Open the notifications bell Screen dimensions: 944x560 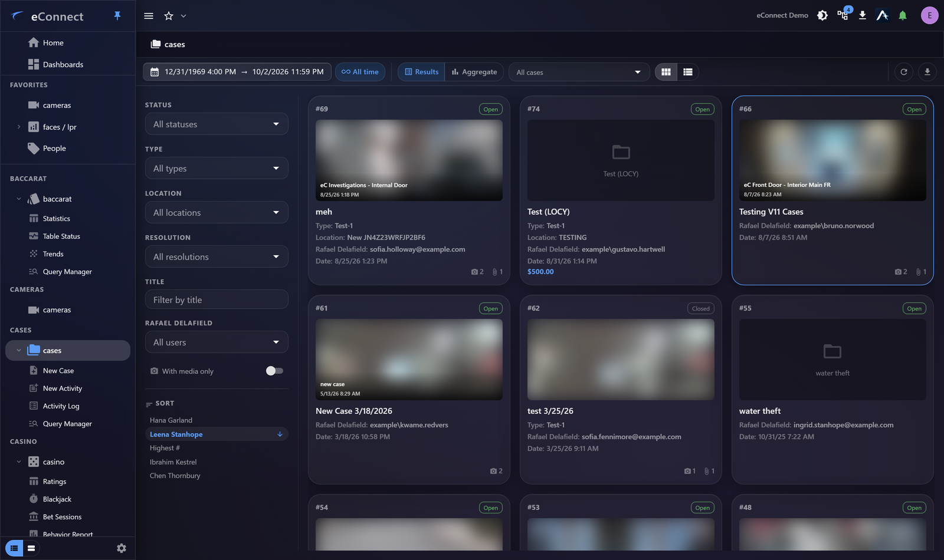click(903, 15)
